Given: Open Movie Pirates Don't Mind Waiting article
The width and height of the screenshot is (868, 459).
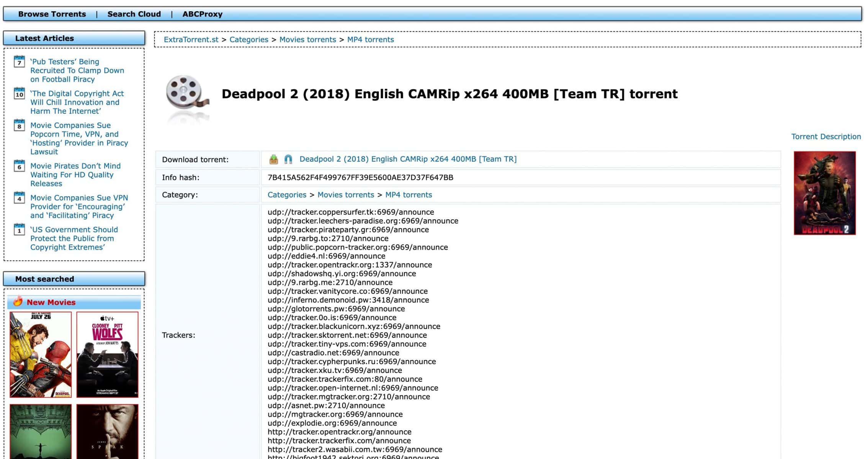Looking at the screenshot, I should click(x=75, y=175).
